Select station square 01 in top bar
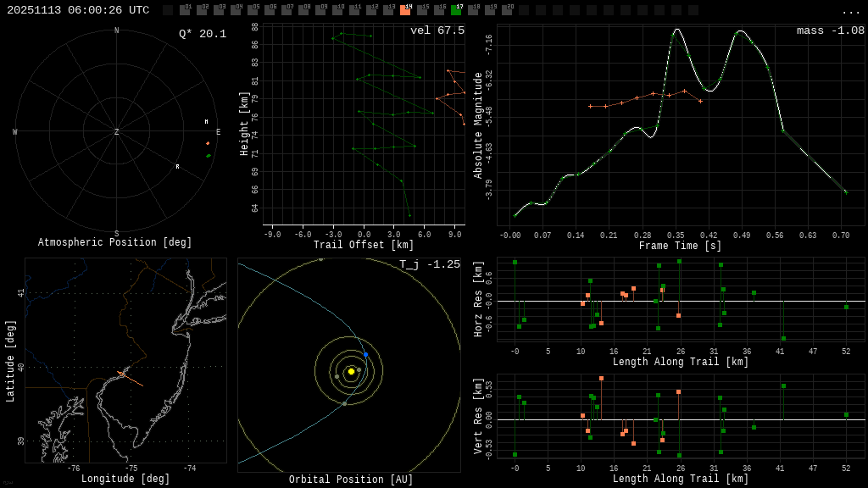 [185, 10]
